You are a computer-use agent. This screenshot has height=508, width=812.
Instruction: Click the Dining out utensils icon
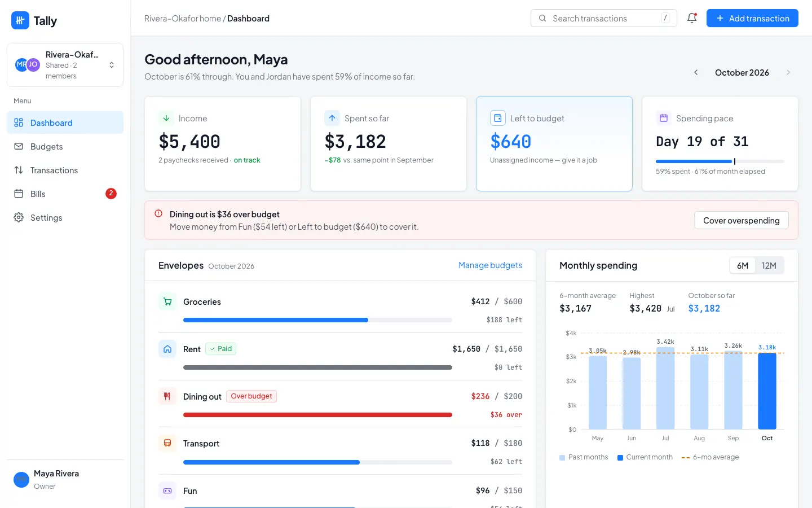pyautogui.click(x=167, y=396)
